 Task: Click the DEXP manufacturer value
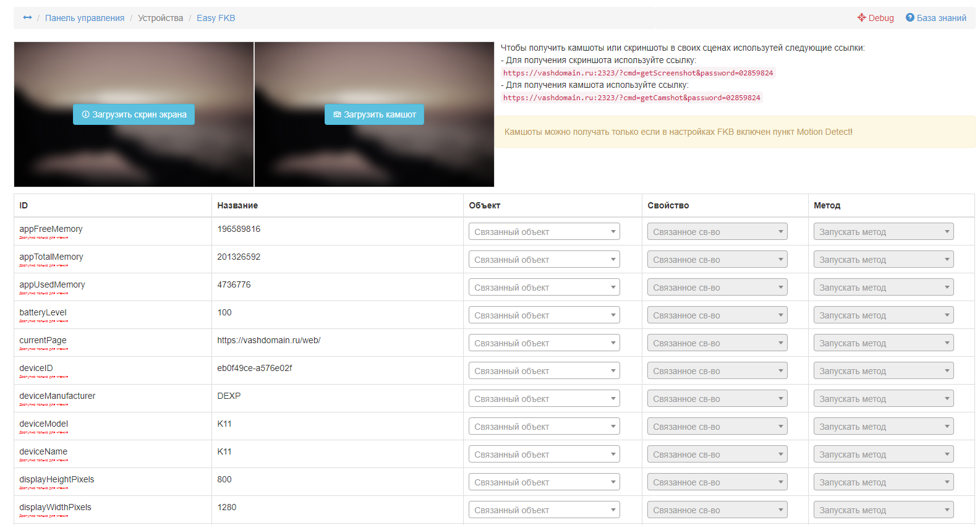229,396
